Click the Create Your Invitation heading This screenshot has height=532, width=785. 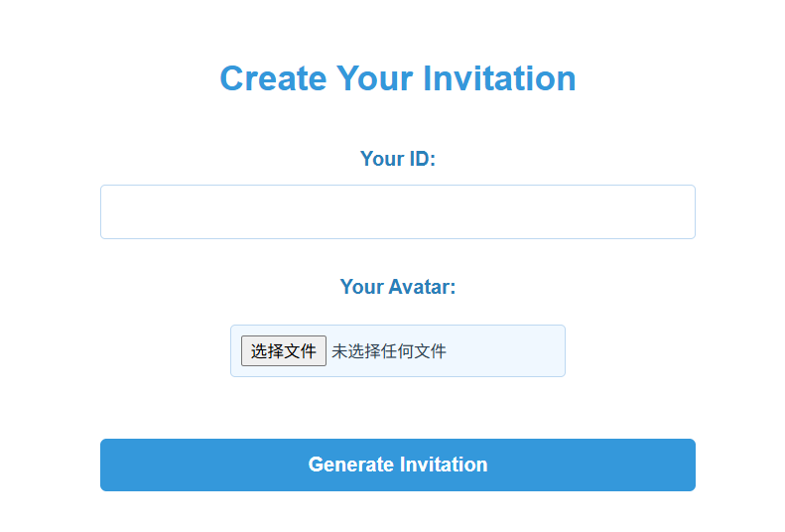click(x=398, y=78)
